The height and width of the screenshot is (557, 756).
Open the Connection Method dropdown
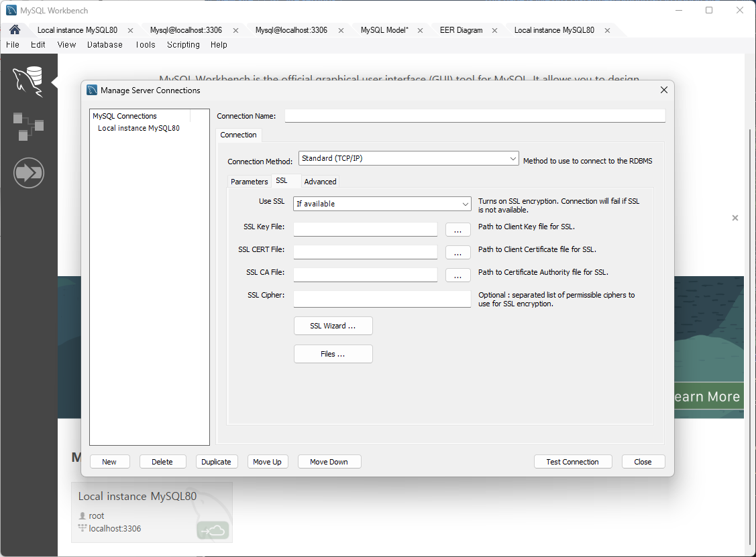click(409, 159)
